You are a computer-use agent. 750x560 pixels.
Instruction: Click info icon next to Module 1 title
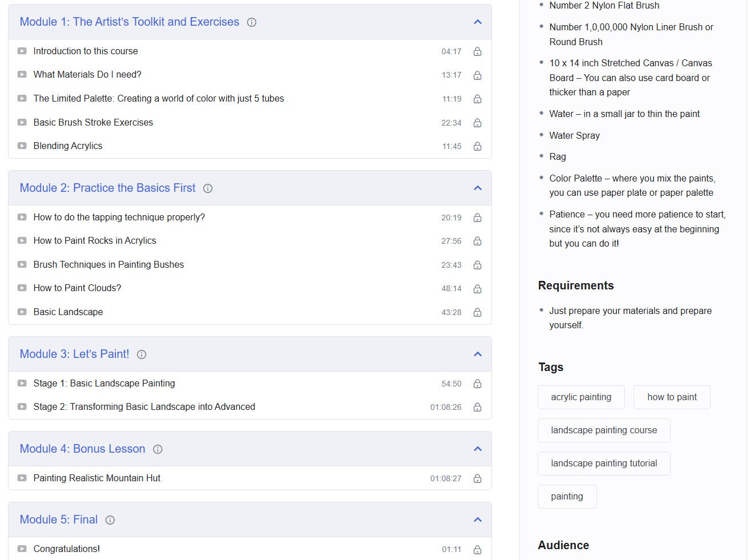252,22
